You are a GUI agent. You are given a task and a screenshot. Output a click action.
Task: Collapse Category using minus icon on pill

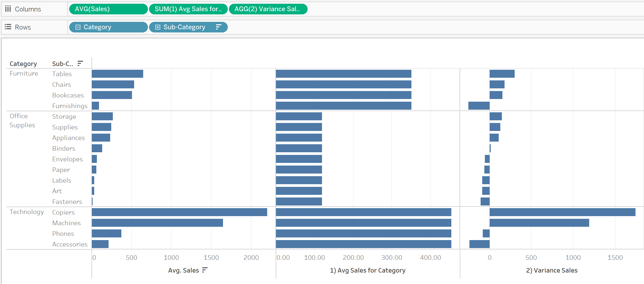click(x=78, y=27)
